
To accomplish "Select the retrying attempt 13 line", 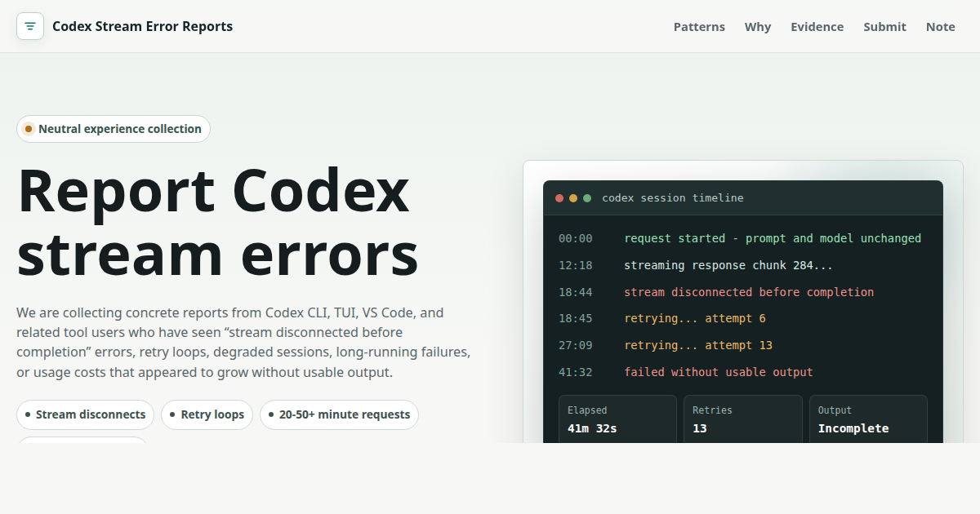I will [742, 345].
